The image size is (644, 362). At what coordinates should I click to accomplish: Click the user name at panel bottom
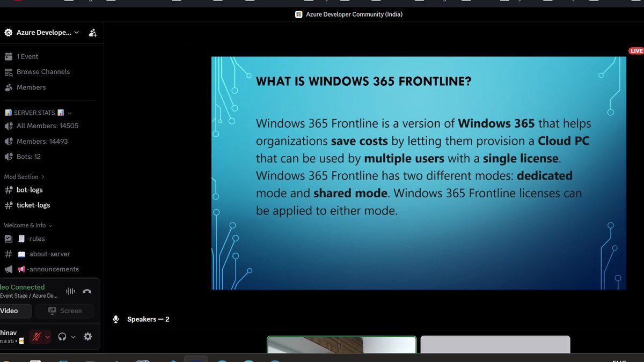(9, 333)
